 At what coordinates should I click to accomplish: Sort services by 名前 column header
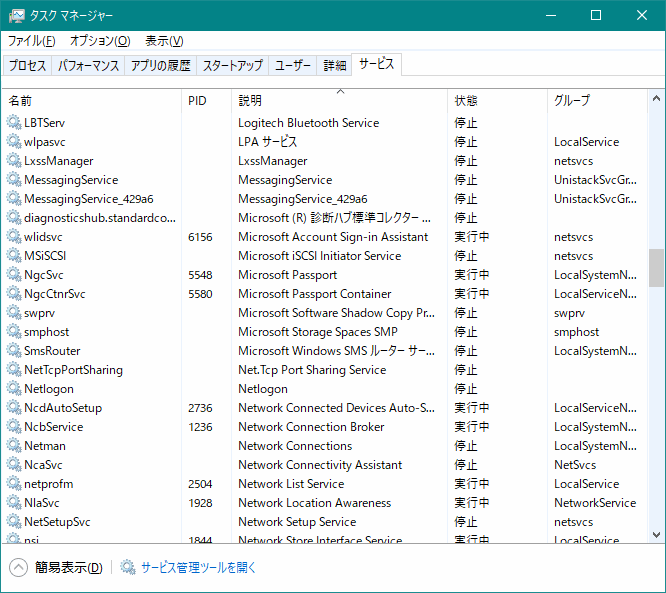pyautogui.click(x=92, y=101)
